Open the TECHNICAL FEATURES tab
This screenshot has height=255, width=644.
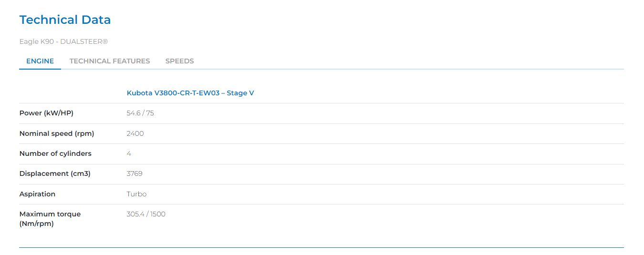110,61
